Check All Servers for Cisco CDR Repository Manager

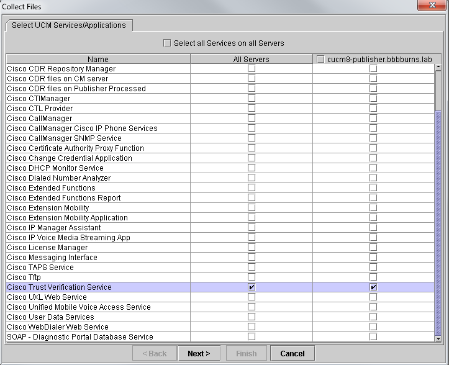point(252,69)
